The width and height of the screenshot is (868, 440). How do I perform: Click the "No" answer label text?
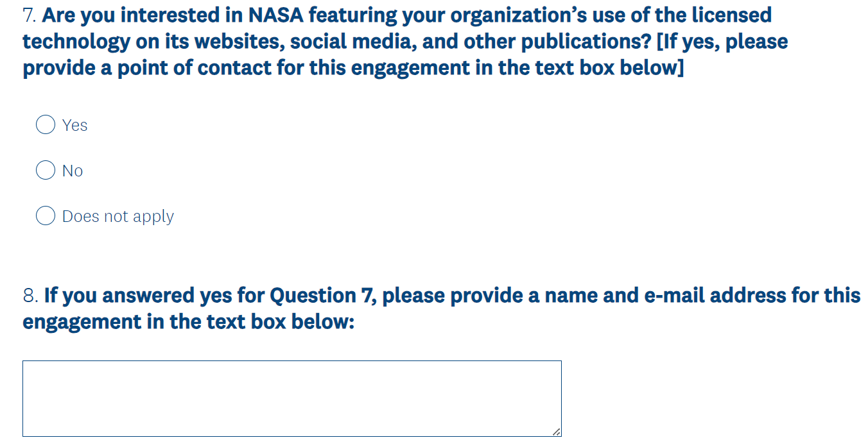pyautogui.click(x=73, y=171)
